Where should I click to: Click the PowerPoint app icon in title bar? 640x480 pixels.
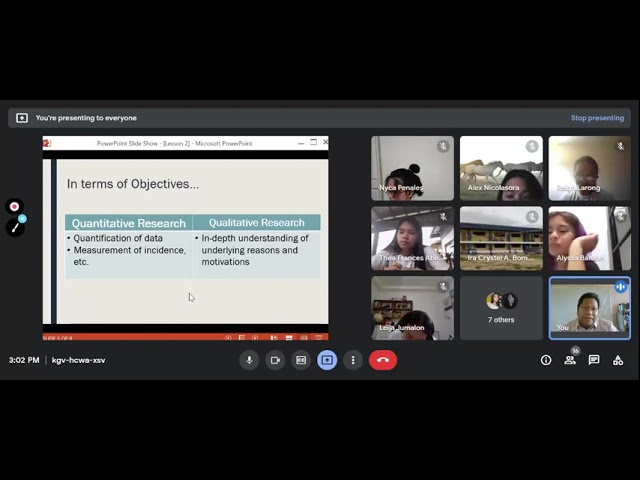47,143
